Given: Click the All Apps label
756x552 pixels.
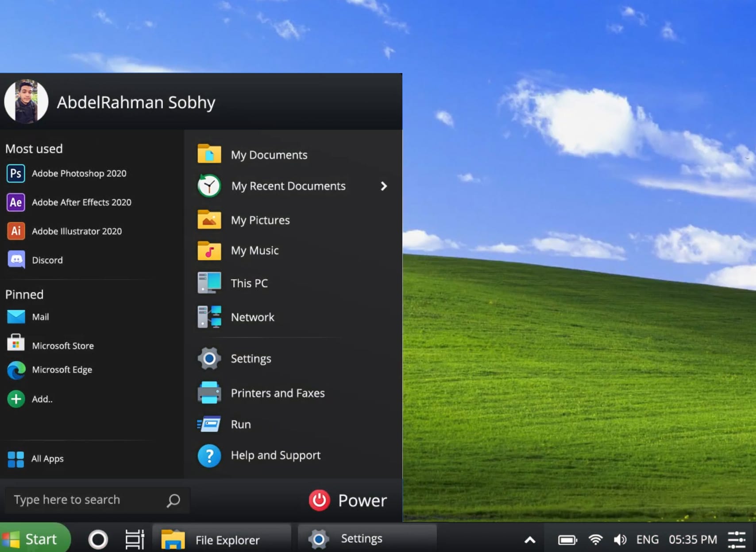Looking at the screenshot, I should coord(47,459).
